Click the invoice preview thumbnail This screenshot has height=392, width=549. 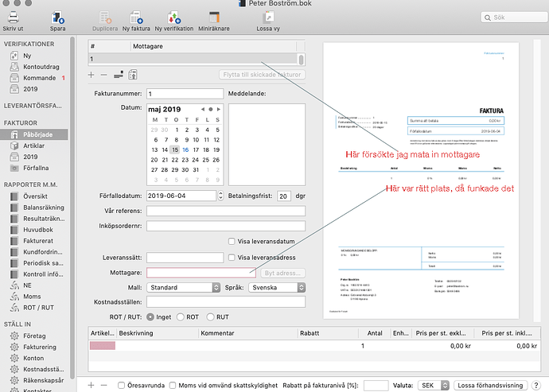pos(421,180)
